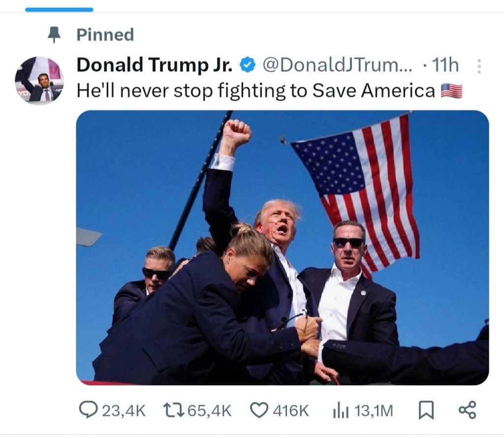The height and width of the screenshot is (438, 504).
Task: Open the three-dot more options menu
Action: tap(479, 66)
